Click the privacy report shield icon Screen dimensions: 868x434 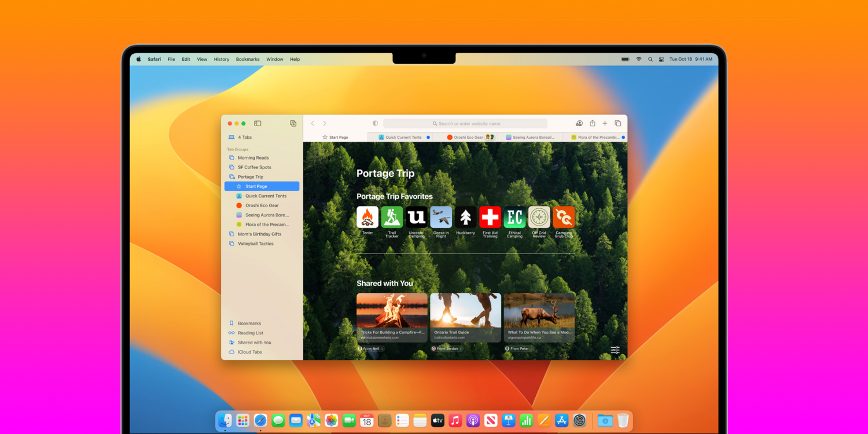click(x=375, y=123)
